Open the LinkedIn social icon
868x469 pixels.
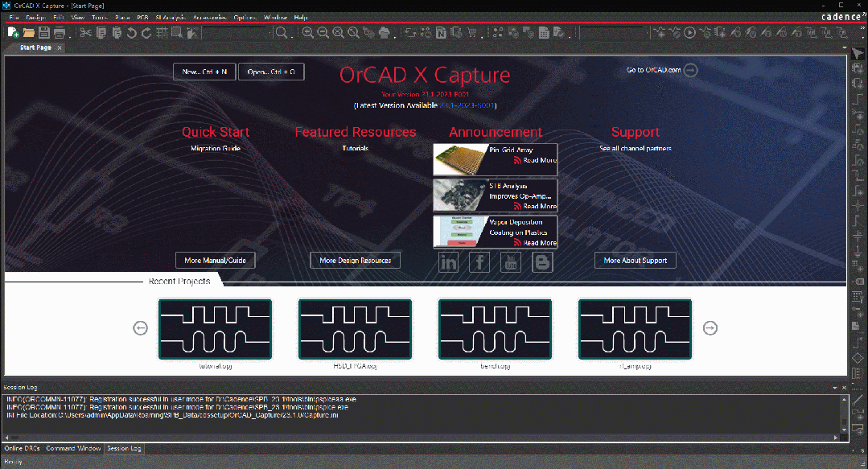click(448, 262)
